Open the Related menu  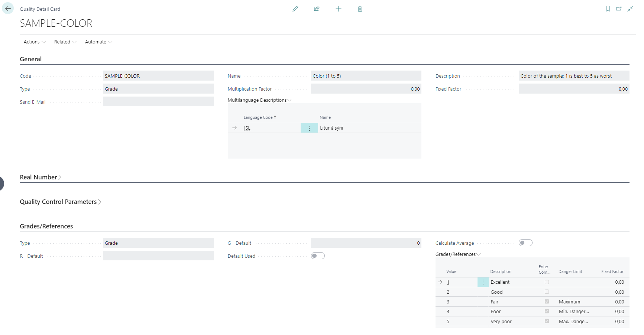[65, 42]
